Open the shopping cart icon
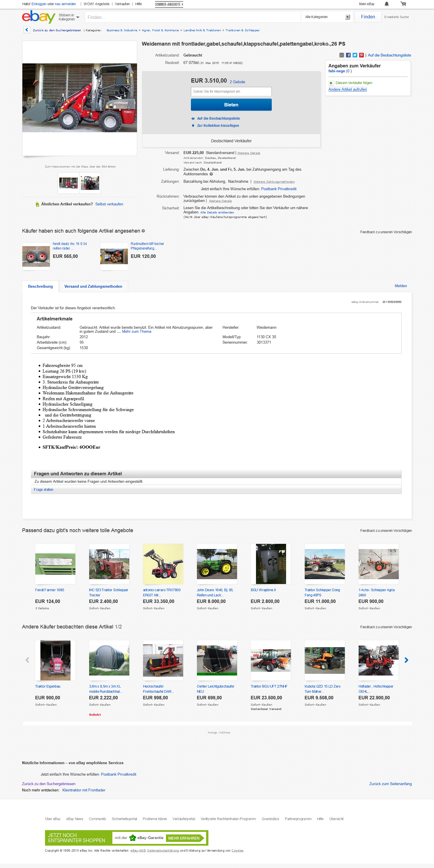This screenshot has height=868, width=434. click(403, 4)
